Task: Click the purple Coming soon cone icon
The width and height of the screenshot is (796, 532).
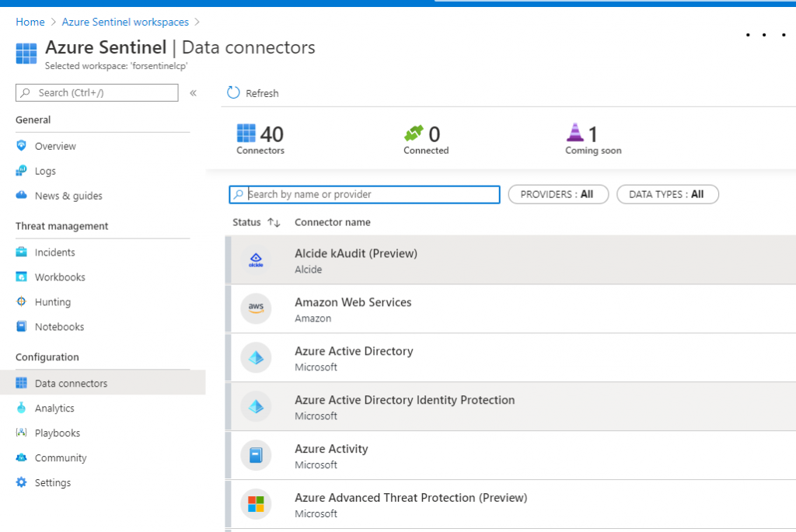Action: (x=575, y=132)
